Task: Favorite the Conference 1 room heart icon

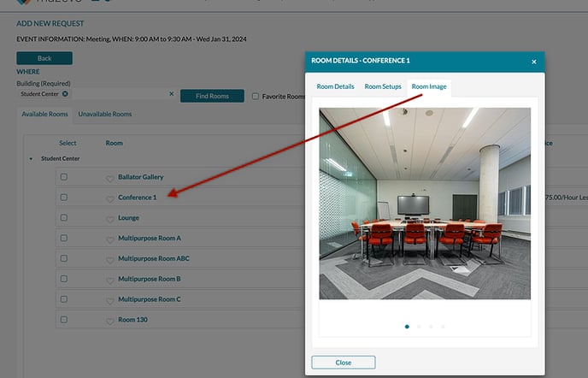Action: (110, 199)
